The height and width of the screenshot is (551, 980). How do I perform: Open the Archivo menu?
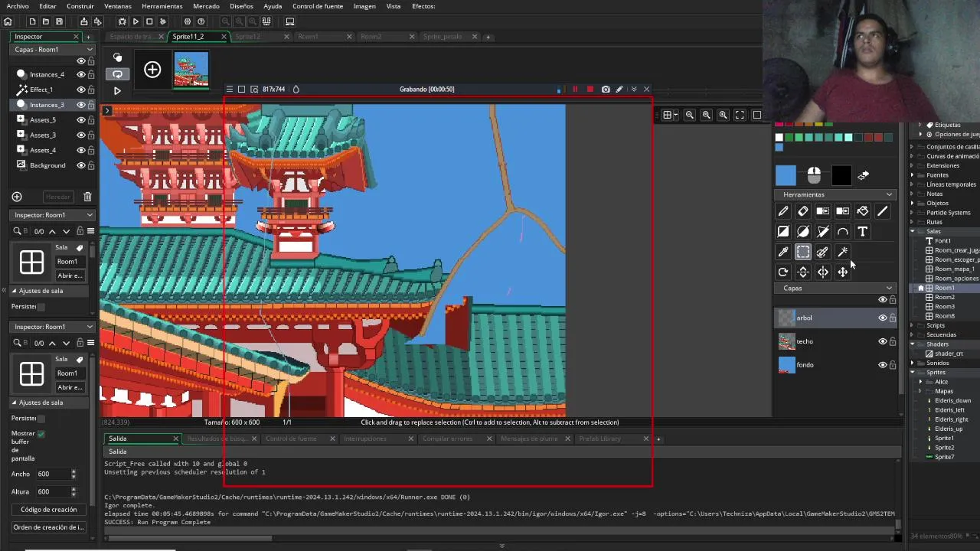[x=18, y=6]
